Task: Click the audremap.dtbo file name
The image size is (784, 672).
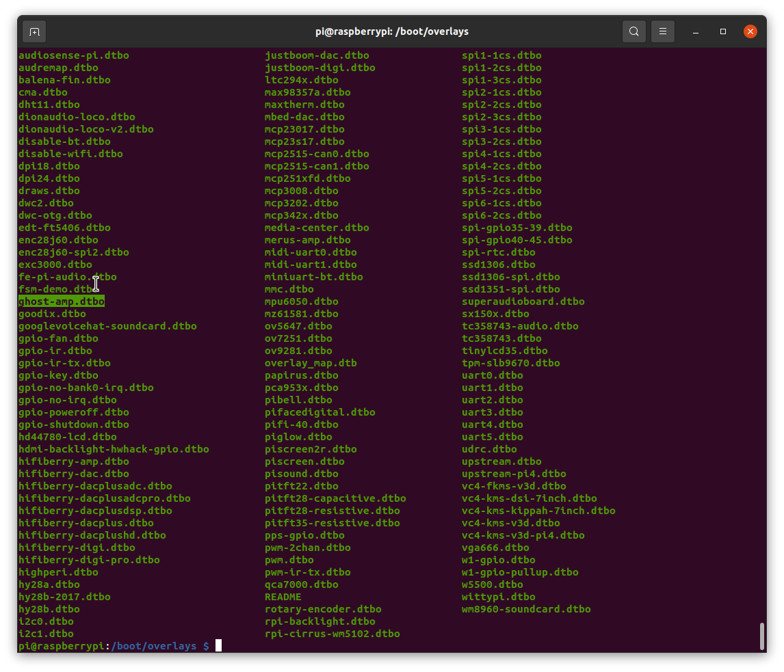Action: pyautogui.click(x=59, y=68)
